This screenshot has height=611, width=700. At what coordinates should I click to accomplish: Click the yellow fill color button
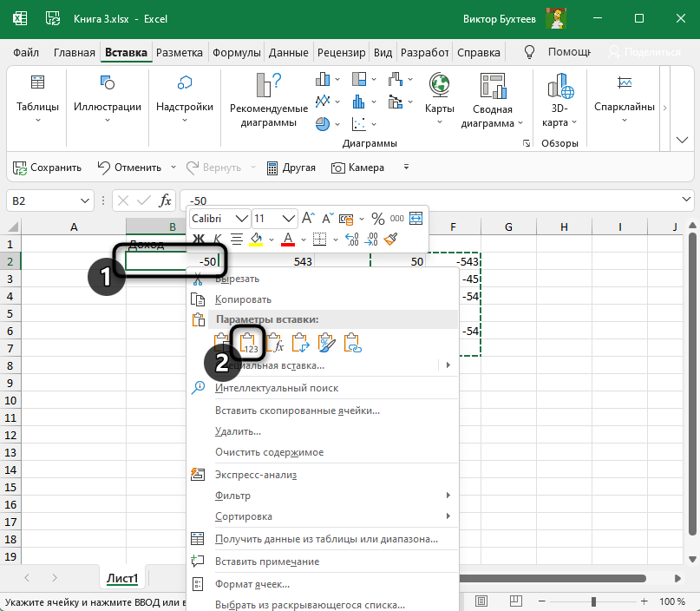point(256,239)
